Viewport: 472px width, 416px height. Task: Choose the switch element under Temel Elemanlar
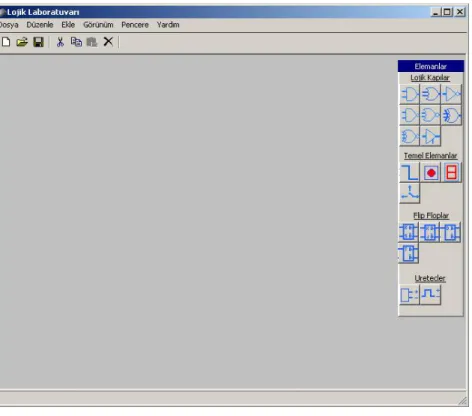[409, 193]
